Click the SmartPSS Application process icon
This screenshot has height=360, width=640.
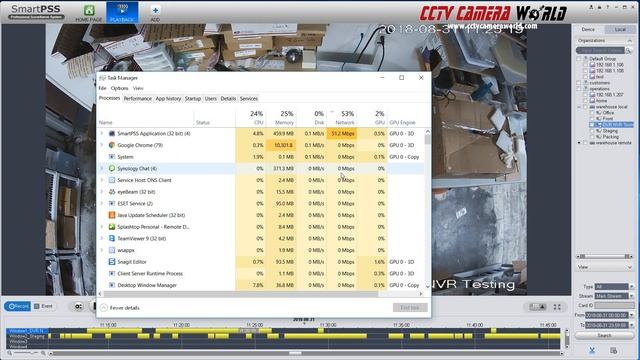click(112, 133)
